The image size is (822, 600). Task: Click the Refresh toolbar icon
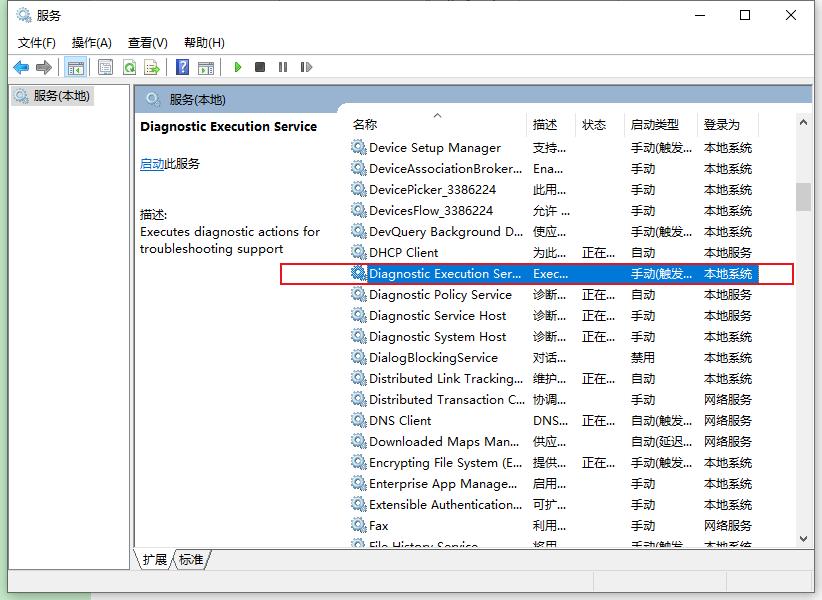129,67
